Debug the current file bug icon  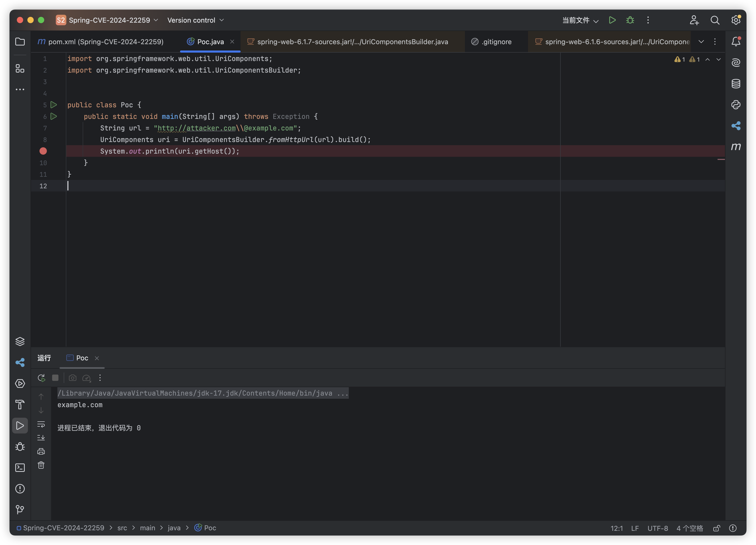pos(630,20)
